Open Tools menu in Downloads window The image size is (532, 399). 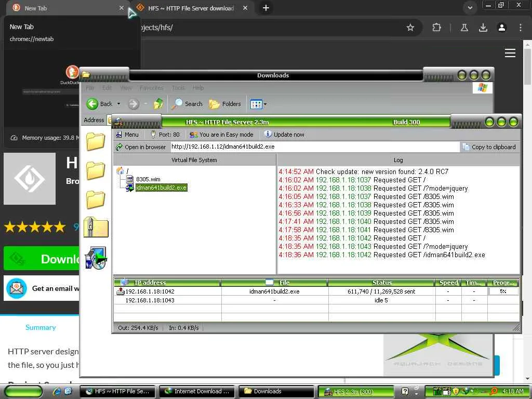(x=179, y=88)
